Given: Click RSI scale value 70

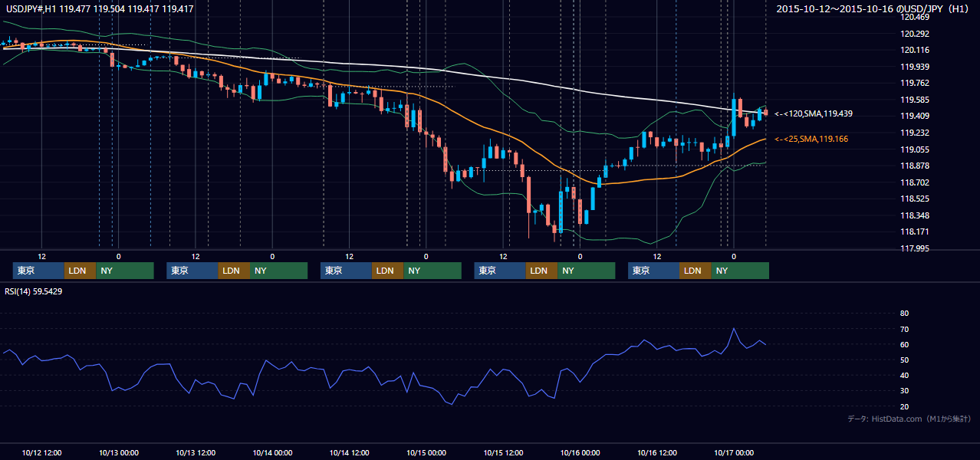Looking at the screenshot, I should [904, 329].
